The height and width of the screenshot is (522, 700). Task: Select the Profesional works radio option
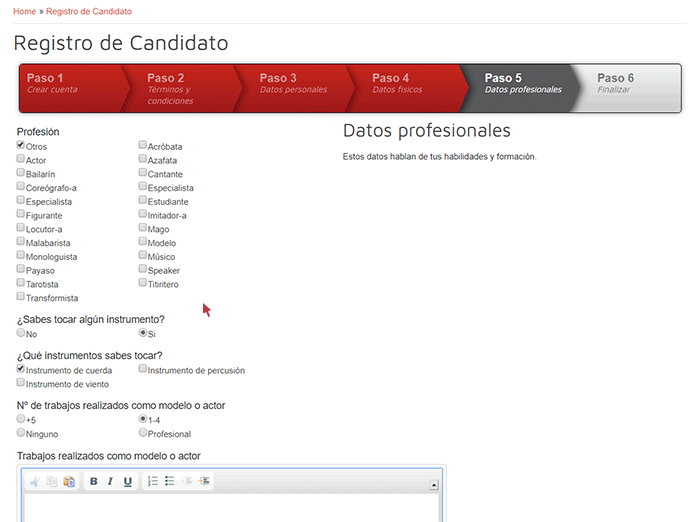[x=143, y=433]
